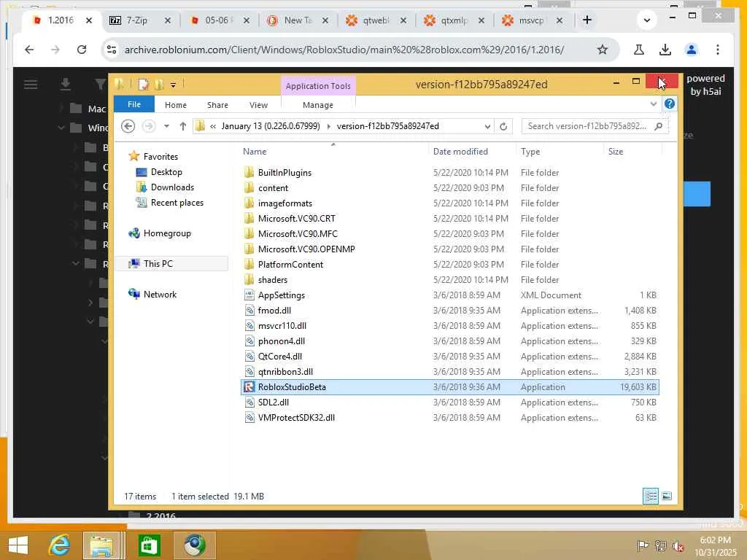Click the browser back arrow
Image resolution: width=747 pixels, height=560 pixels.
tap(29, 50)
